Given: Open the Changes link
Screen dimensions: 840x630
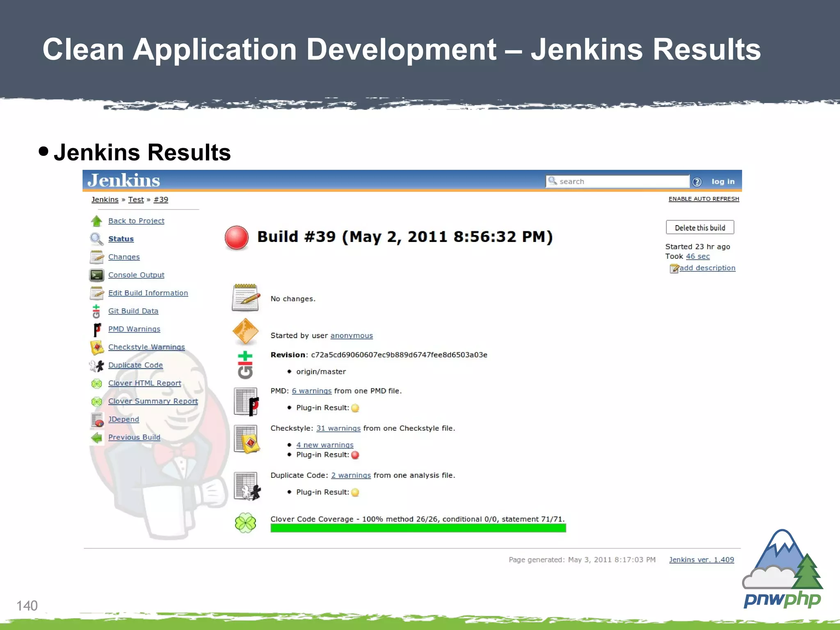Looking at the screenshot, I should point(124,257).
